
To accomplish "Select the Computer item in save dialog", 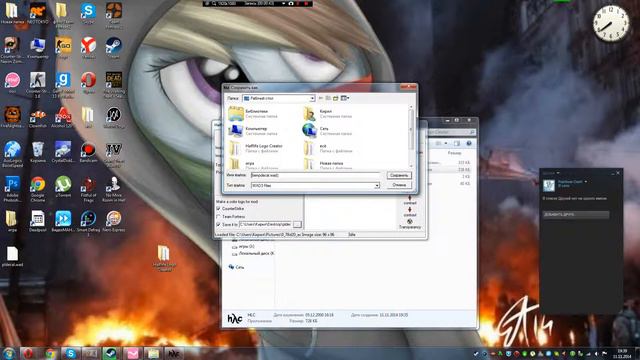I will (x=252, y=131).
